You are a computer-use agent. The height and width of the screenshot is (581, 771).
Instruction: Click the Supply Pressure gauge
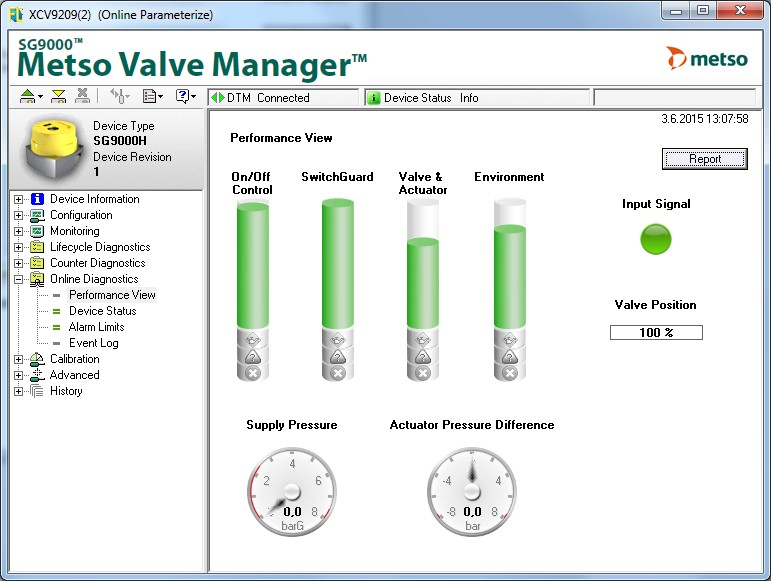(292, 492)
